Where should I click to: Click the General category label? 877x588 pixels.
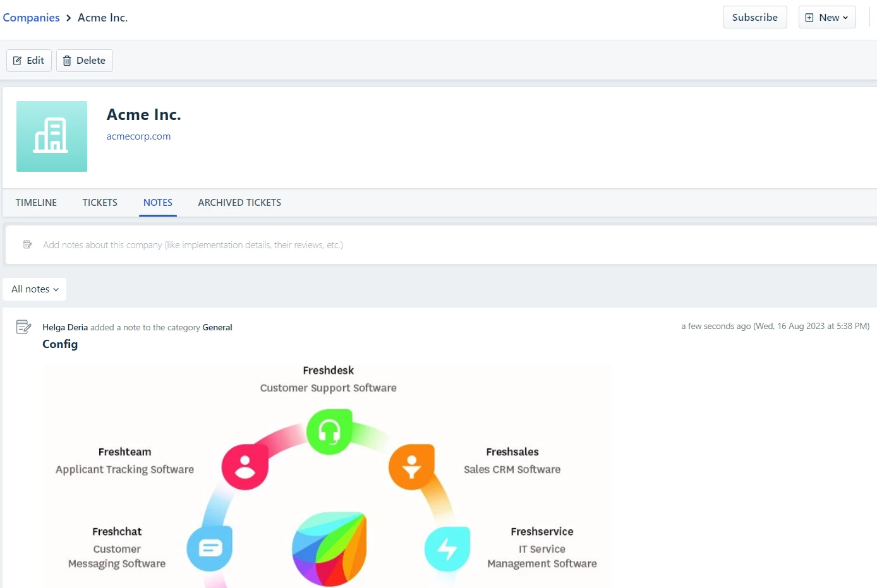pyautogui.click(x=217, y=327)
